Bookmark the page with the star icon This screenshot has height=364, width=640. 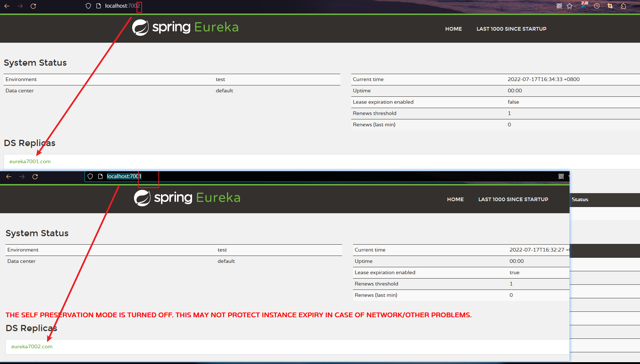coord(570,6)
